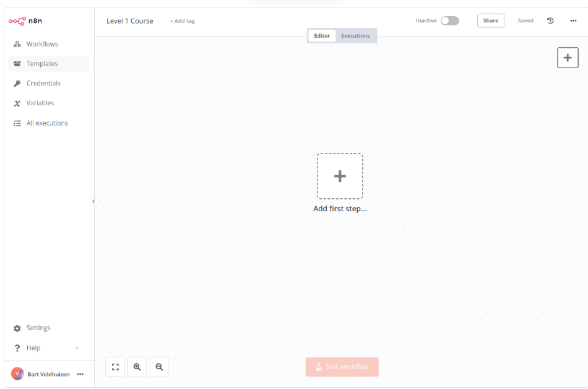Open the Credentials page
The width and height of the screenshot is (588, 389).
pos(43,83)
